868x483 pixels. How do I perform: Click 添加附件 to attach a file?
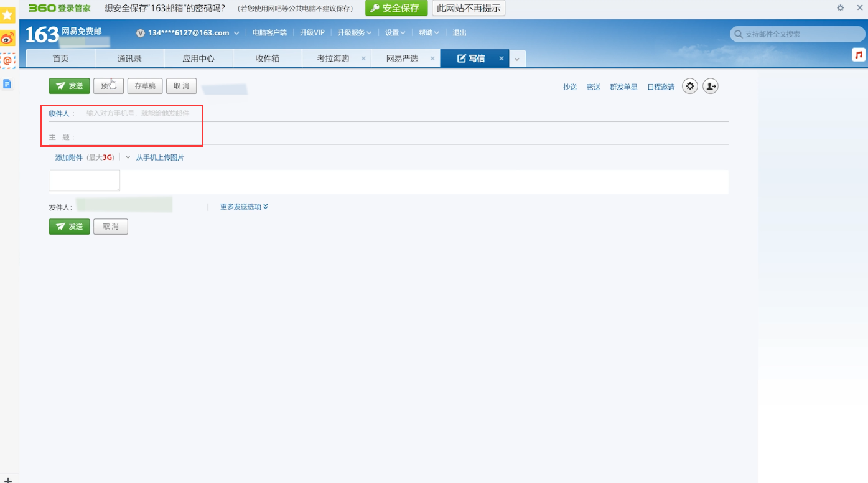pos(68,157)
